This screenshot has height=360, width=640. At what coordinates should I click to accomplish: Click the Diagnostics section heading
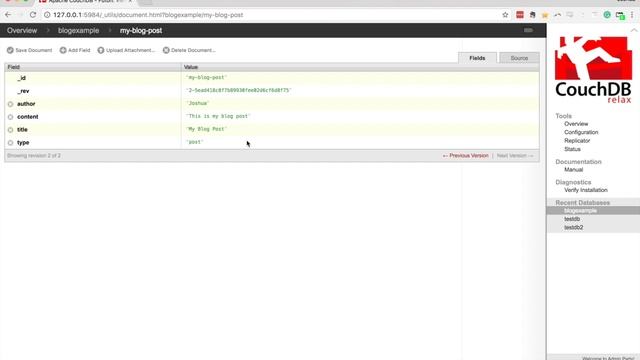pos(573,182)
